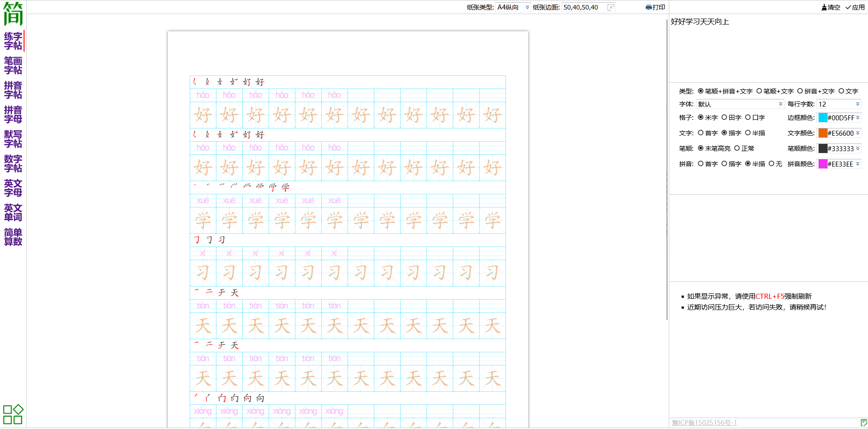This screenshot has width=868, height=429.
Task: Click the green note icon at bottom-right
Action: (863, 423)
